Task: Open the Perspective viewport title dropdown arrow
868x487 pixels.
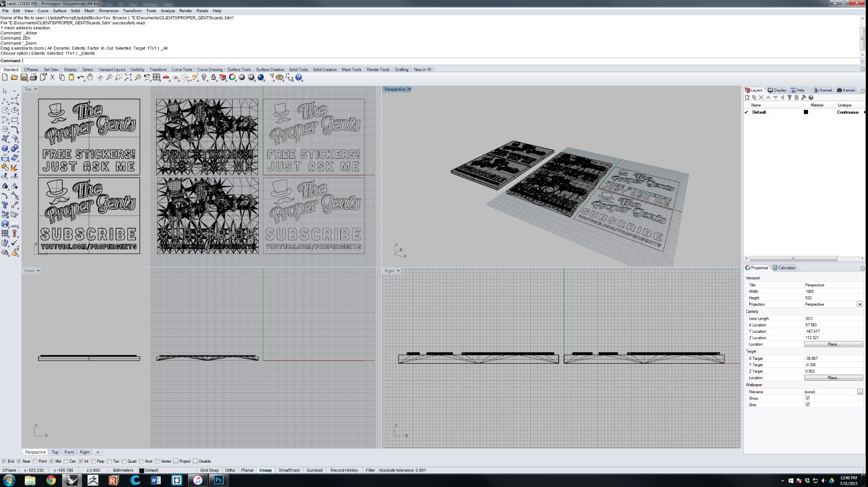Action: [409, 89]
